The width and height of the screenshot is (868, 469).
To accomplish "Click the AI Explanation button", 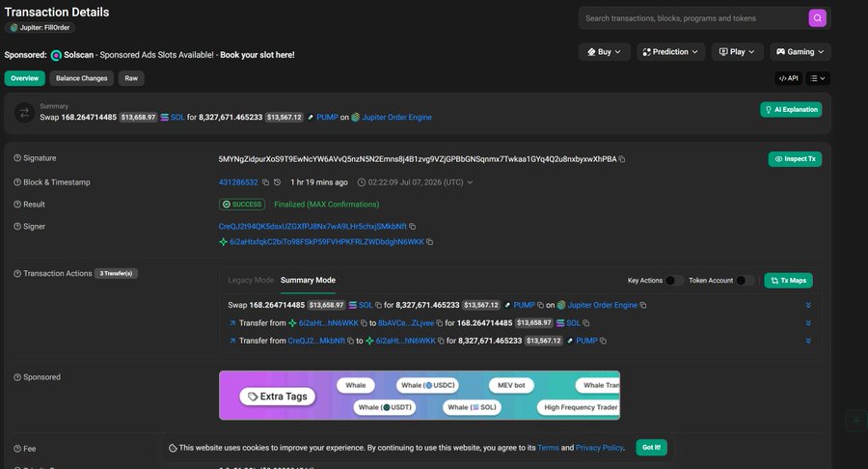I will (x=791, y=110).
